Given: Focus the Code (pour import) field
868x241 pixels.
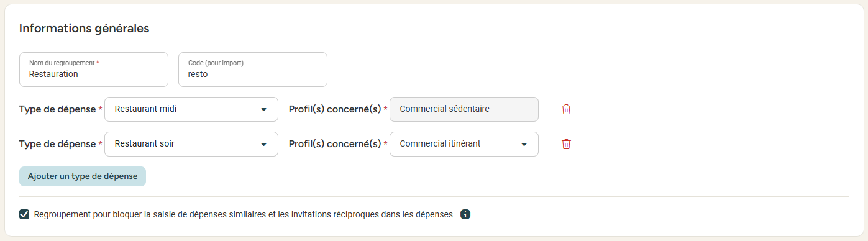Looking at the screenshot, I should (253, 70).
